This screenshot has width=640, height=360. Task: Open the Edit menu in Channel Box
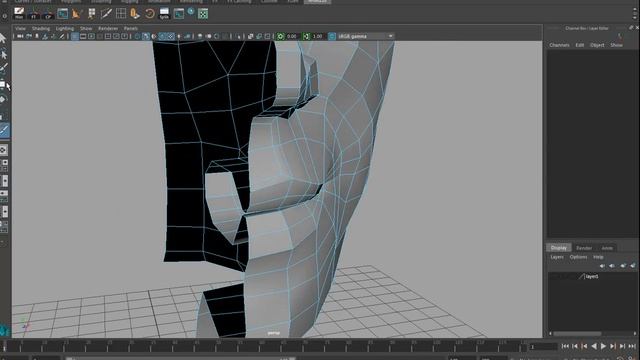580,45
